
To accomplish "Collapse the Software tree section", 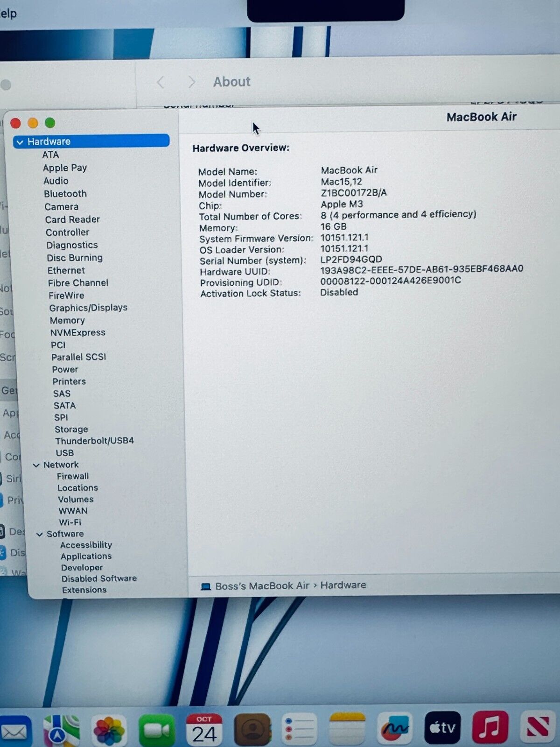I will [40, 535].
